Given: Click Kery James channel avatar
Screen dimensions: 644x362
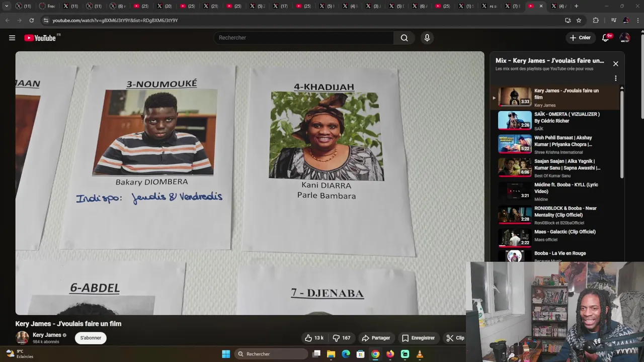Looking at the screenshot, I should click(22, 338).
